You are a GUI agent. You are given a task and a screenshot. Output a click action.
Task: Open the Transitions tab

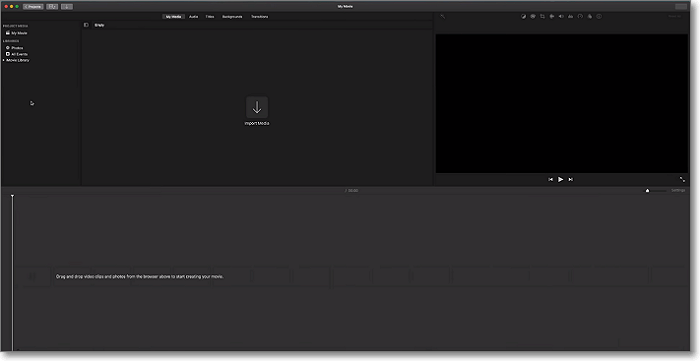point(259,17)
